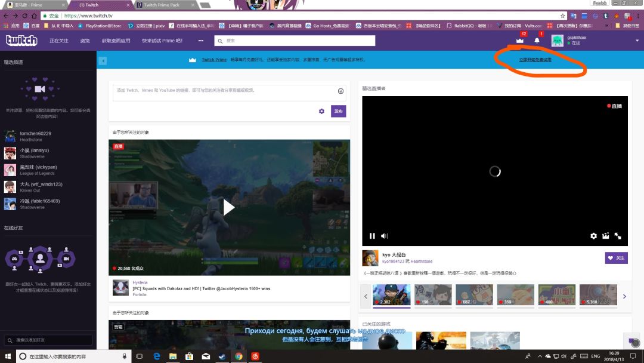644x363 pixels.
Task: Enter fullscreen on featured stream player
Action: [618, 236]
